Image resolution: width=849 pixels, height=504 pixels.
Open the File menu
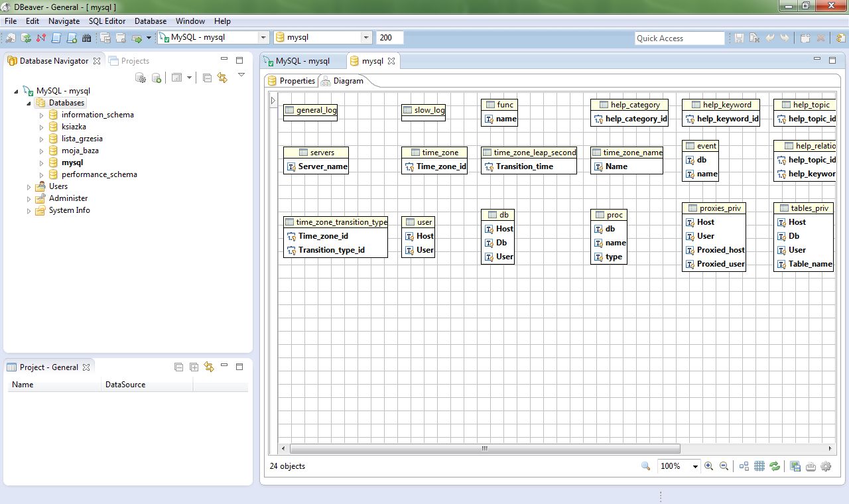(11, 21)
